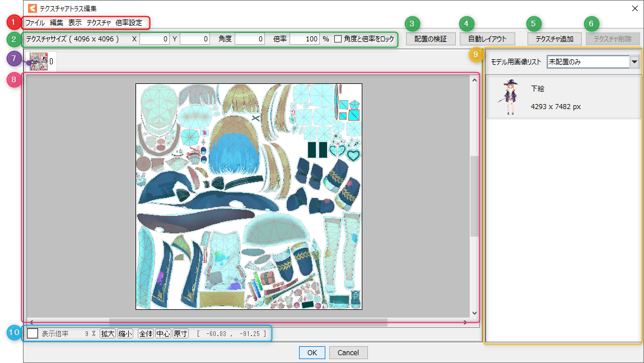
Task: Click the Y position input field
Action: coord(195,39)
